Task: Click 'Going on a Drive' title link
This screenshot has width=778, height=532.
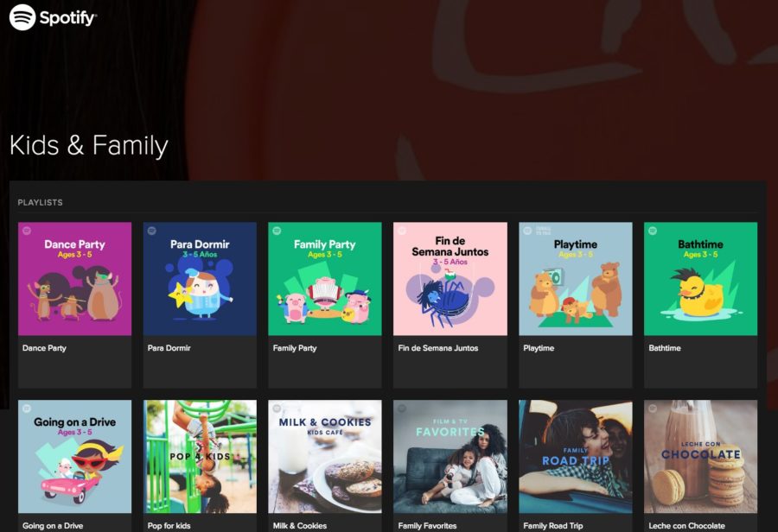Action: 53,526
